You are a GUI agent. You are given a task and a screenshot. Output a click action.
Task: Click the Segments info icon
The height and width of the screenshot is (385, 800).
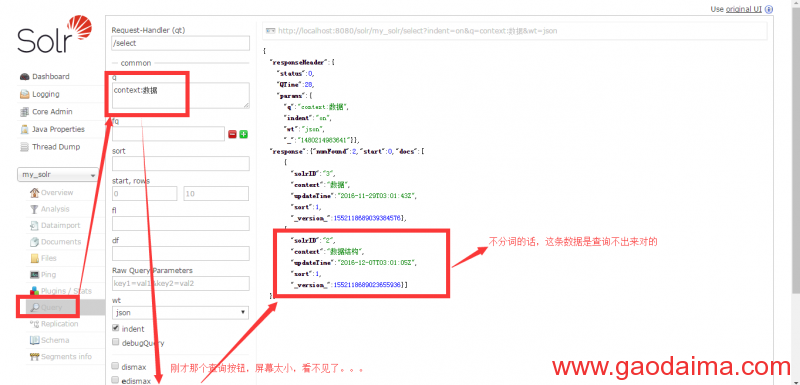coord(34,357)
